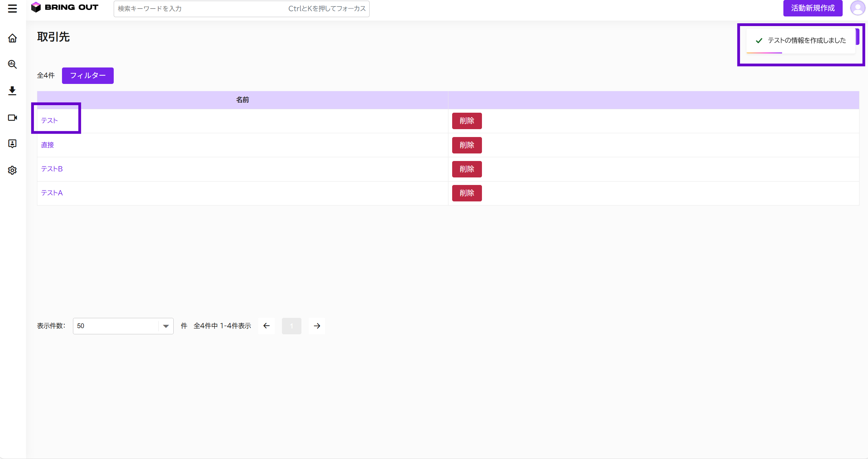
Task: Open the 直接 client link
Action: coord(48,145)
